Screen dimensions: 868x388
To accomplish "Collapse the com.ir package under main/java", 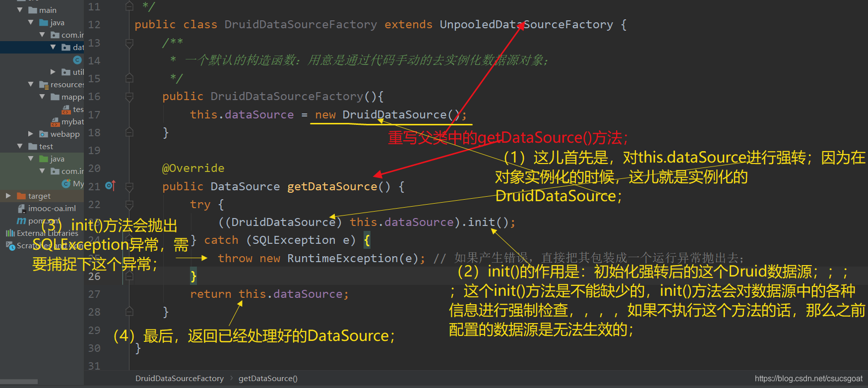I will point(43,35).
